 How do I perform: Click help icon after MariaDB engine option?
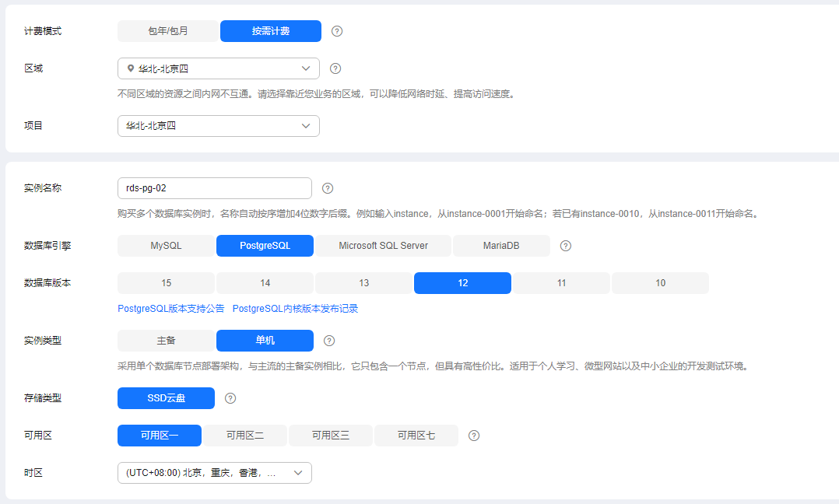(566, 246)
